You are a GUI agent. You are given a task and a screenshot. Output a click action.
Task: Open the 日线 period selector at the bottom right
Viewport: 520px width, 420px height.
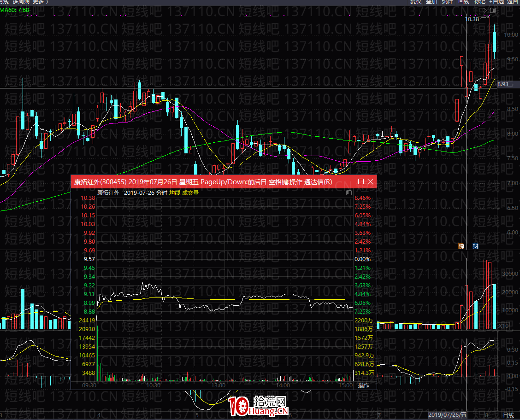tap(508, 415)
